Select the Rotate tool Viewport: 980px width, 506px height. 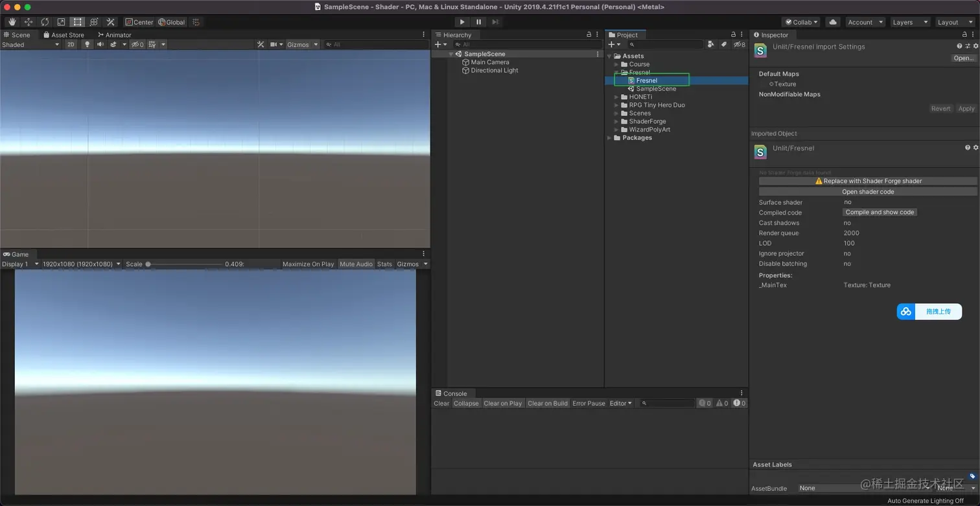coord(45,22)
